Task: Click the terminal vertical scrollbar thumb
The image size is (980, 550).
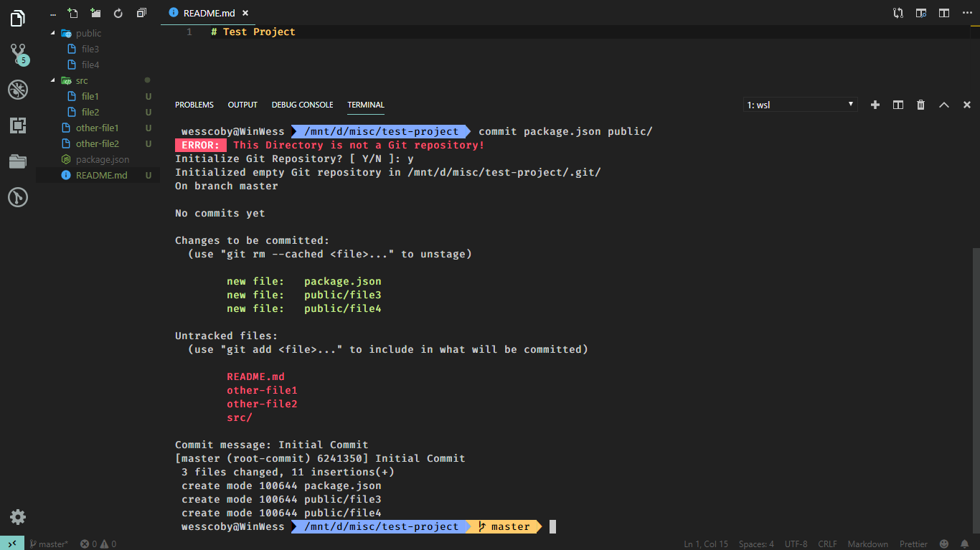Action: pos(975,392)
